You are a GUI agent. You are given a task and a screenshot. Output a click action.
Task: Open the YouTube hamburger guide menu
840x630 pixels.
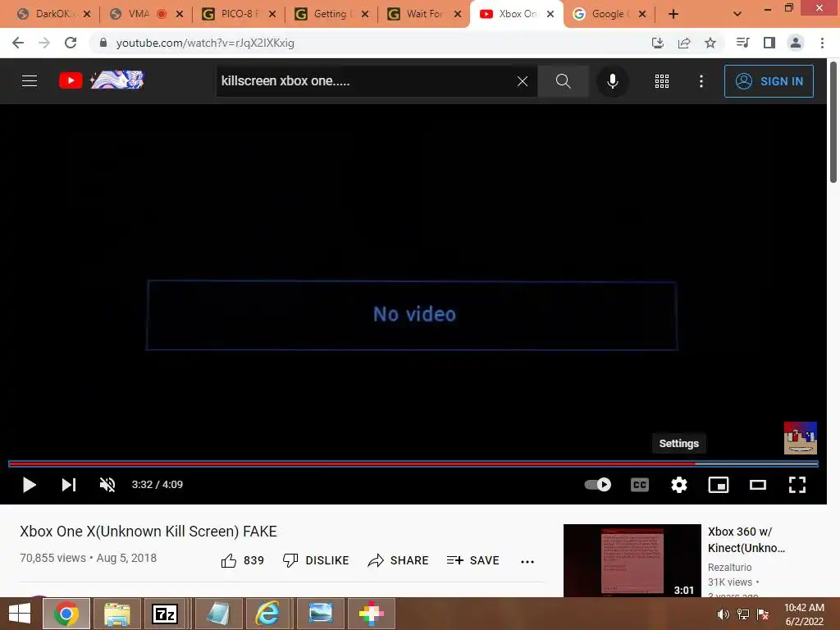pyautogui.click(x=30, y=81)
